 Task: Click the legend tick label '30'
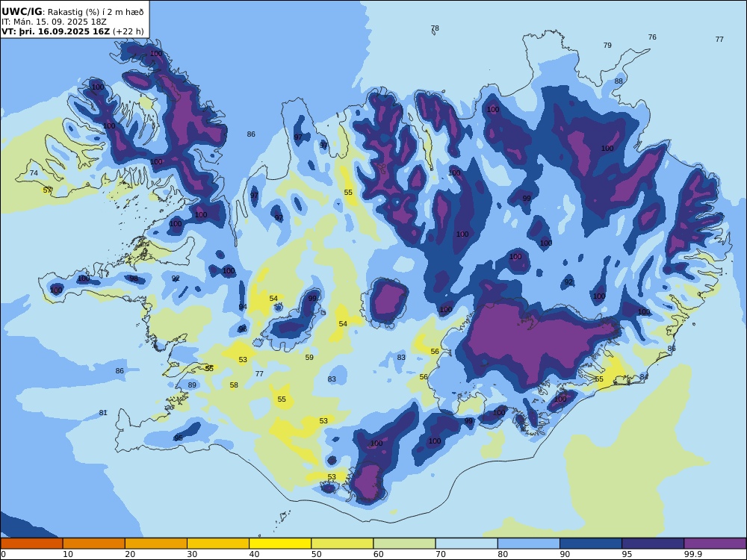[x=192, y=554]
